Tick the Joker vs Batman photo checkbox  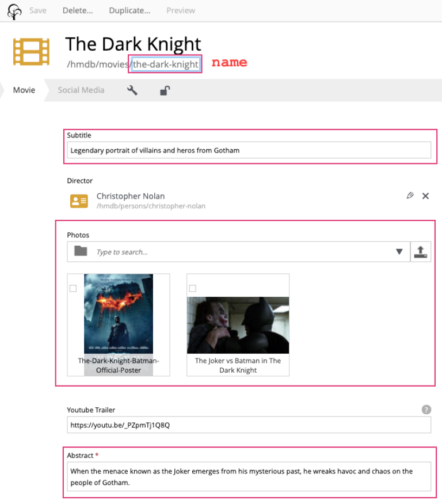click(193, 288)
